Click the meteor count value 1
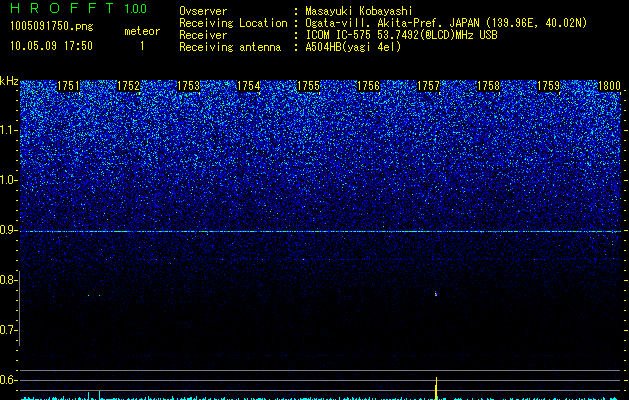629x400 pixels. coord(142,46)
